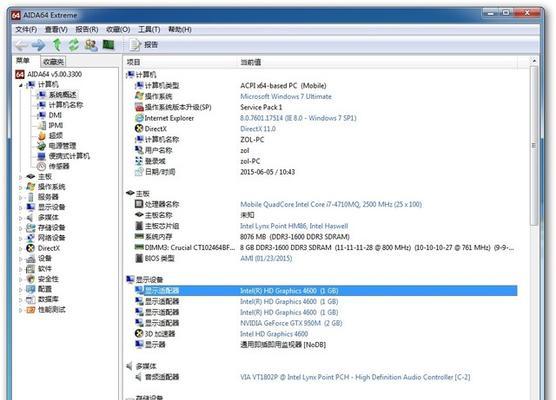Click the 报告 report document icon
Viewport: 556px width, 400px height.
point(135,45)
